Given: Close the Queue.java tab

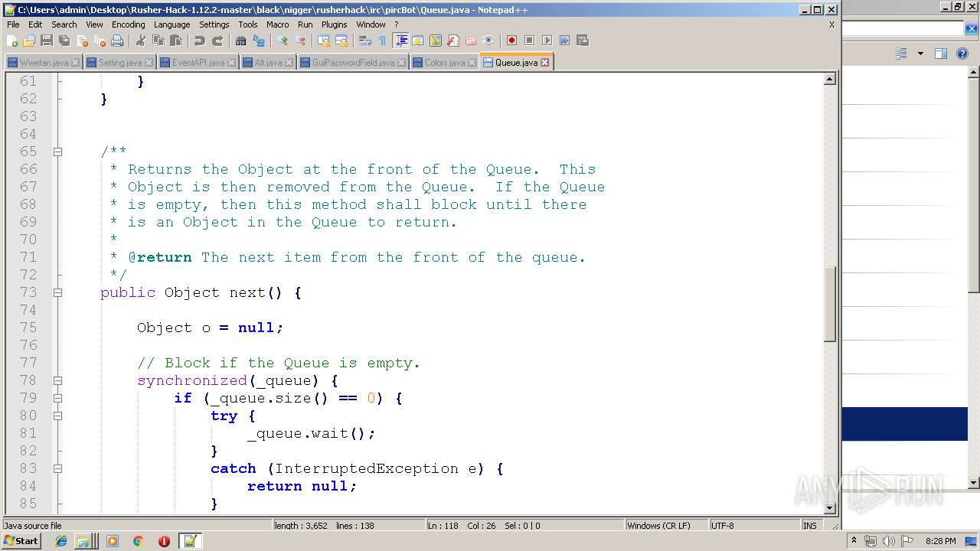Looking at the screenshot, I should (x=544, y=63).
